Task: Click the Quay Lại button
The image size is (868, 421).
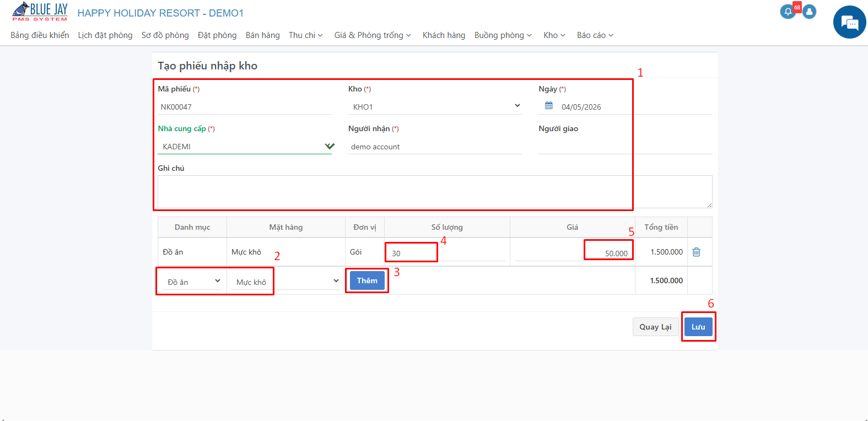Action: pos(655,327)
